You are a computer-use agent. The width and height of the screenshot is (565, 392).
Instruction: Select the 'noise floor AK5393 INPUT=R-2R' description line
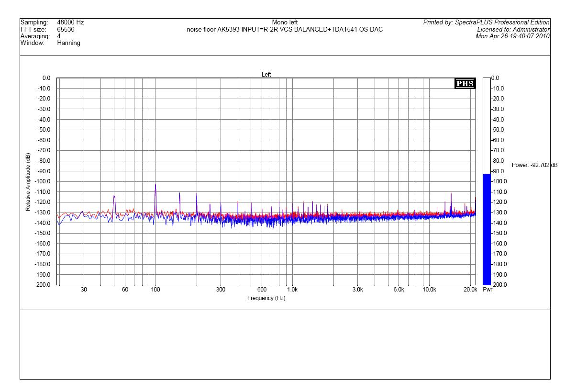point(285,29)
